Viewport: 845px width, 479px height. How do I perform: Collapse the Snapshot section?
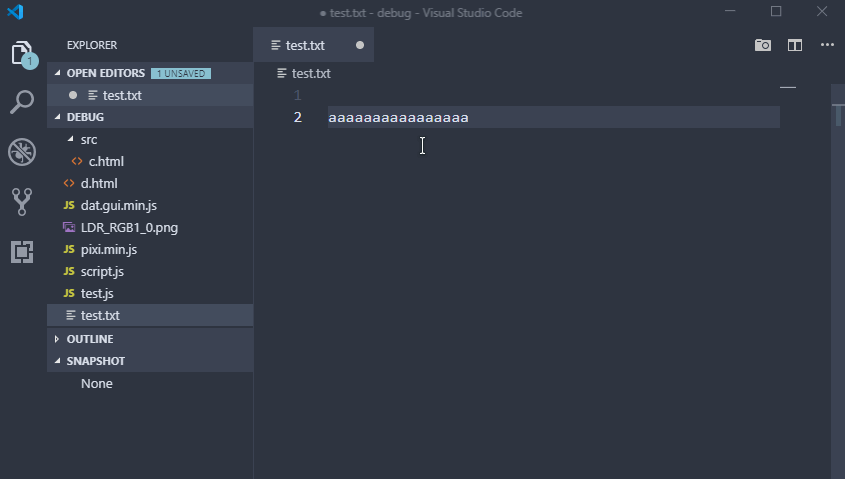(x=58, y=361)
